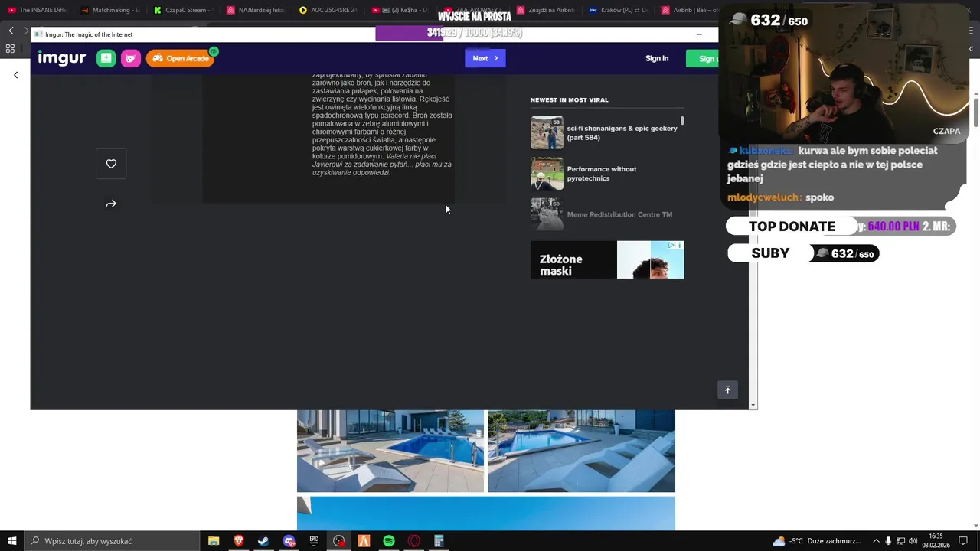
Task: Open the Open Arcade button
Action: pyautogui.click(x=181, y=58)
